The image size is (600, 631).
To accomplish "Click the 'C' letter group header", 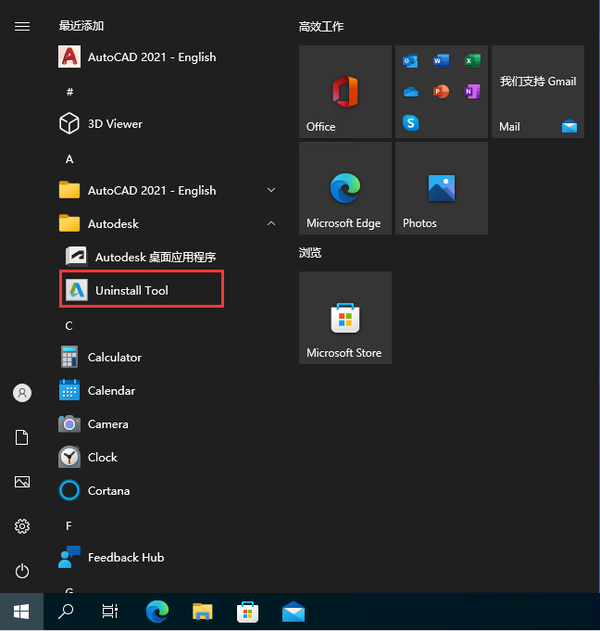I will (x=69, y=326).
